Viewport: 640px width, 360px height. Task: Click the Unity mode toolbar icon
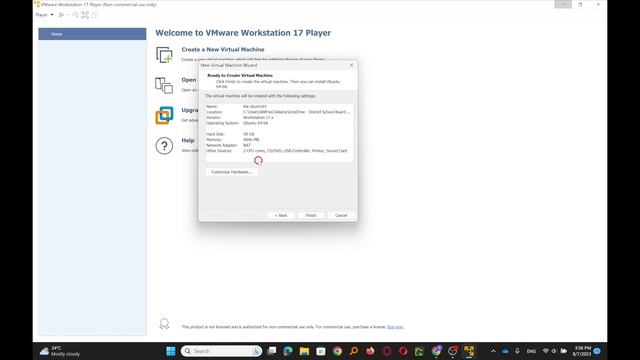point(95,15)
